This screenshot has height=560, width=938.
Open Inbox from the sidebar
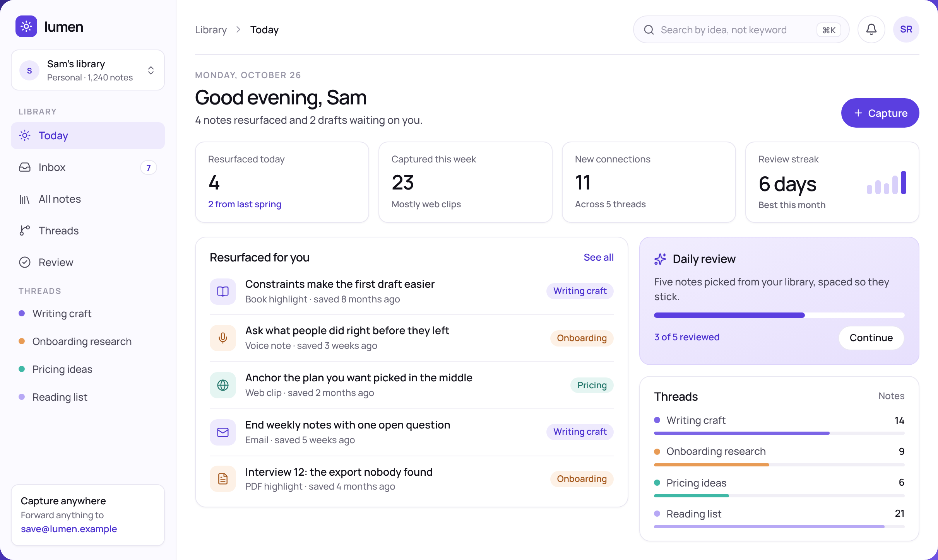[x=88, y=167]
